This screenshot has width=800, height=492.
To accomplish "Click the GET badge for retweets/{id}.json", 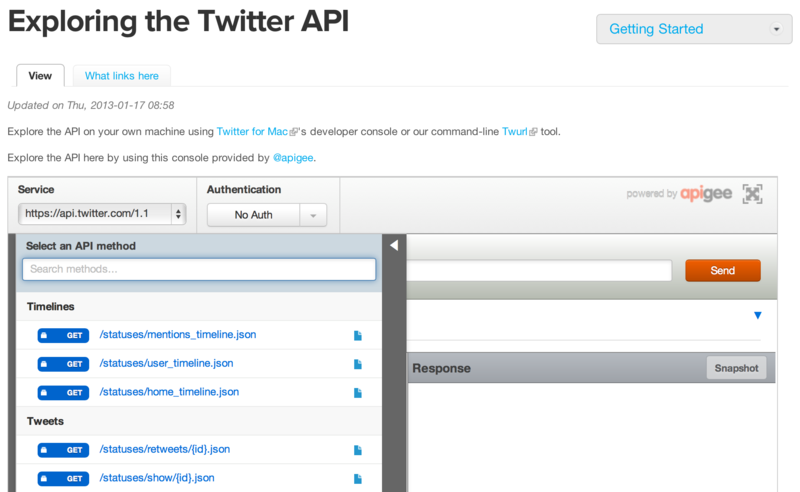I will [63, 450].
